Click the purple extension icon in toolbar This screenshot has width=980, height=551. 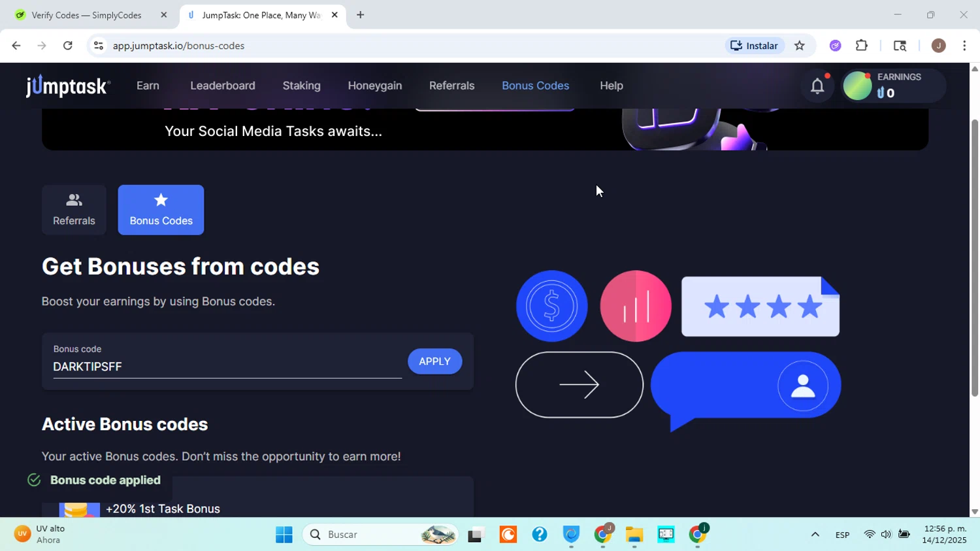click(x=835, y=46)
